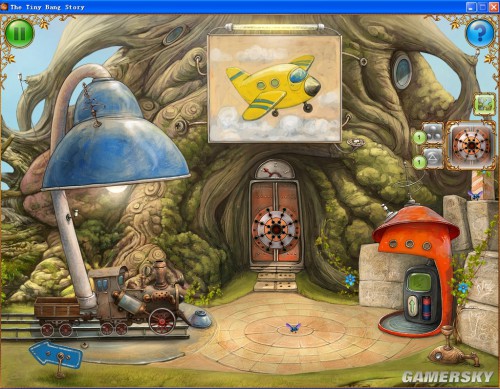Click the door wheel inventory thumbnail

point(471,145)
